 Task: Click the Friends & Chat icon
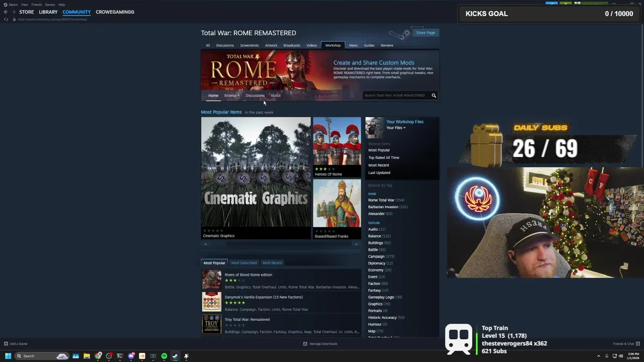(x=638, y=344)
